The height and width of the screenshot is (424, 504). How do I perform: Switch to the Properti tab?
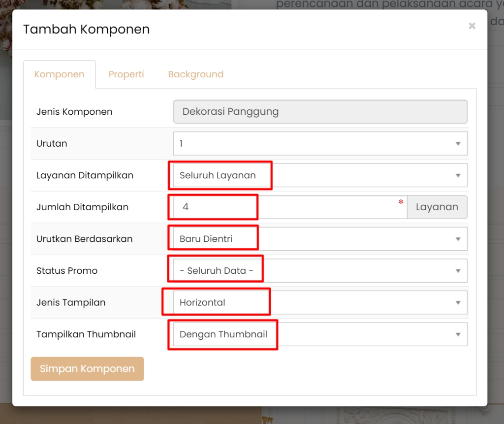(x=126, y=74)
